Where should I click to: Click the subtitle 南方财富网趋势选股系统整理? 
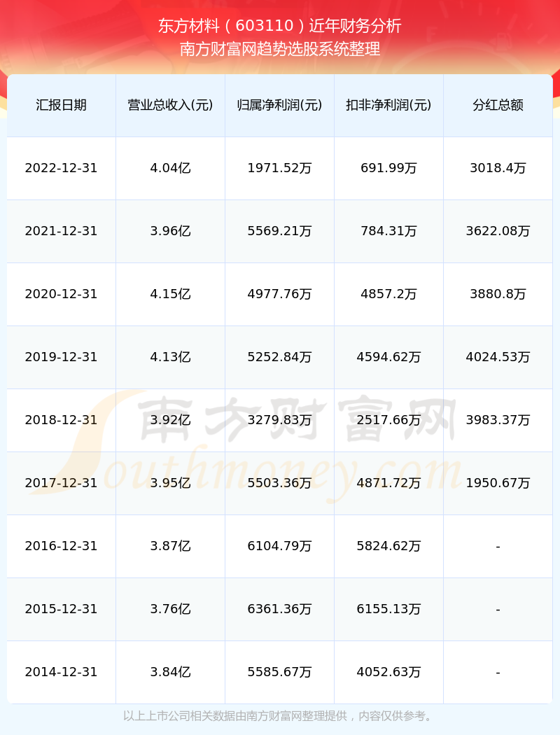click(x=280, y=49)
